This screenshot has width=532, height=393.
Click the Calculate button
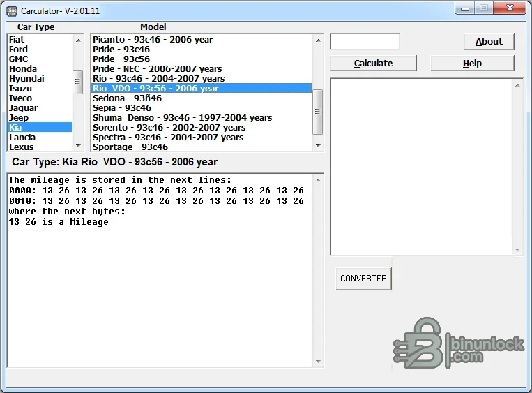point(373,64)
